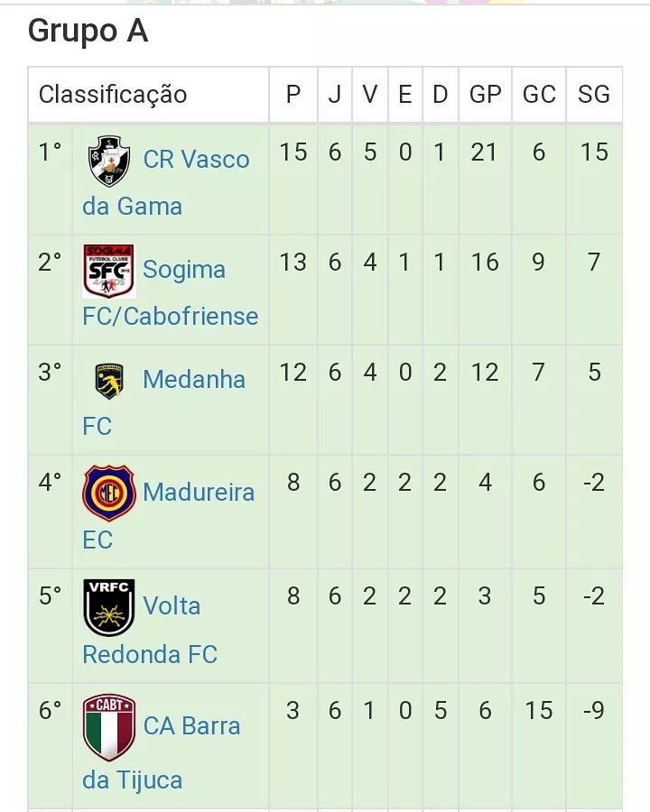Click the Grupo A heading
650x812 pixels.
(x=88, y=32)
